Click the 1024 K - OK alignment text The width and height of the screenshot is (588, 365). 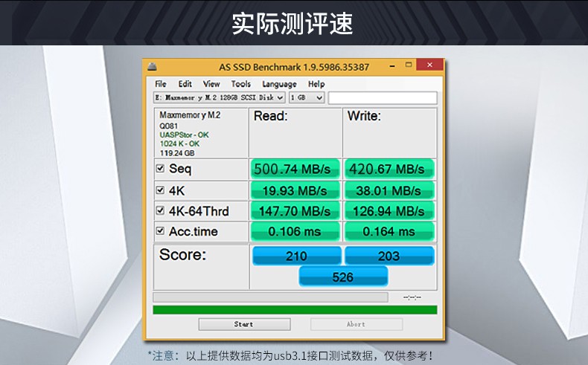179,143
